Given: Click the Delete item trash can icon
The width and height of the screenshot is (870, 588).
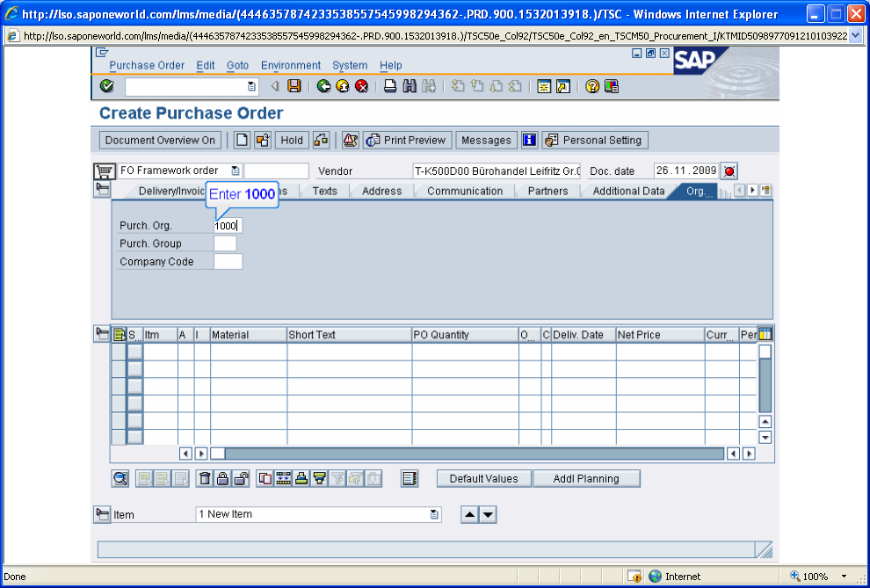Looking at the screenshot, I should pos(206,478).
